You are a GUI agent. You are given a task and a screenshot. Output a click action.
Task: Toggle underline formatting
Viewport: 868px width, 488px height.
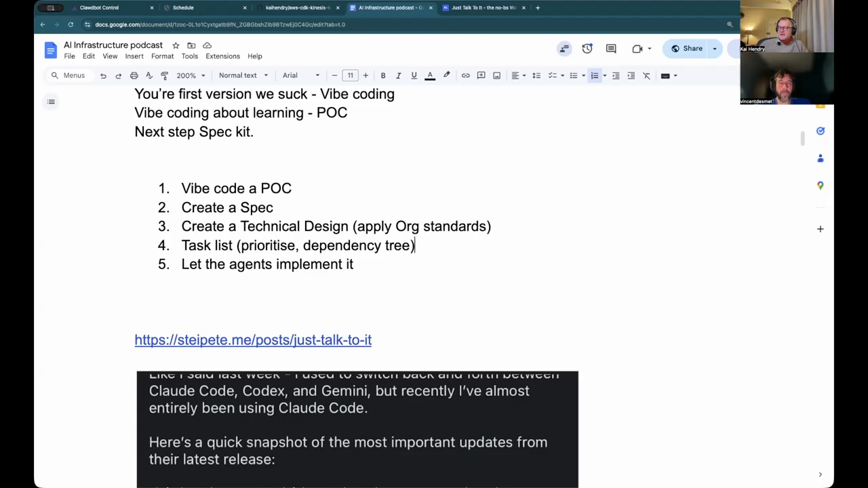414,75
